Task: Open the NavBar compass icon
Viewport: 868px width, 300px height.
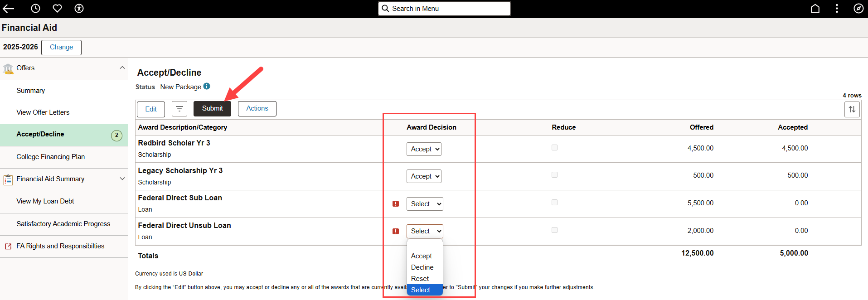Action: click(858, 9)
